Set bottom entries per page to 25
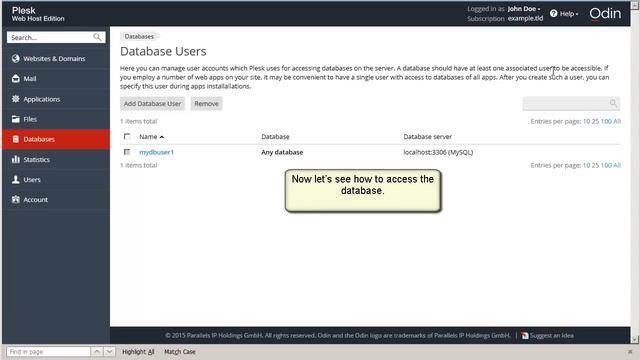Screen dimensions: 640x360 [x=595, y=165]
